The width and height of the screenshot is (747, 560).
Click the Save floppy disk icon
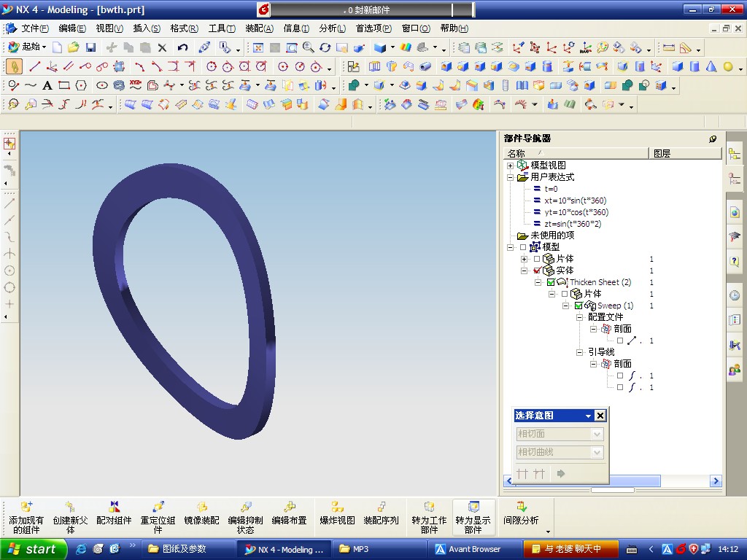(x=91, y=47)
